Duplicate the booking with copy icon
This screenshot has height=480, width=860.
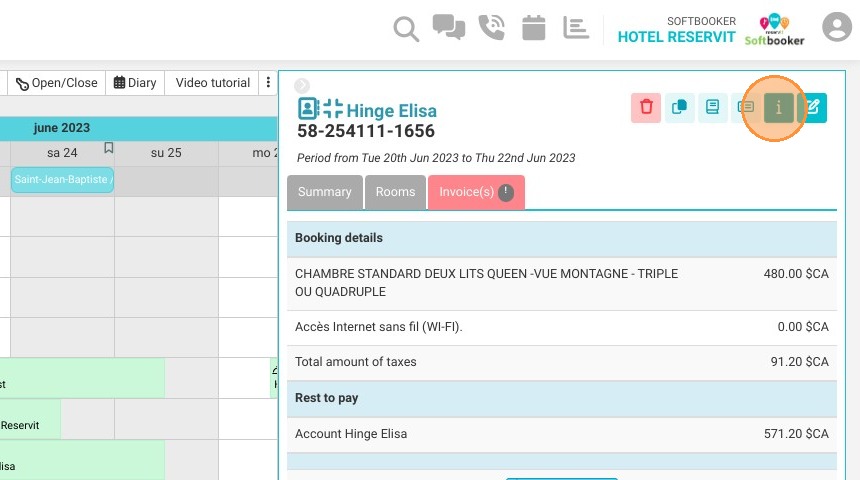[x=680, y=108]
